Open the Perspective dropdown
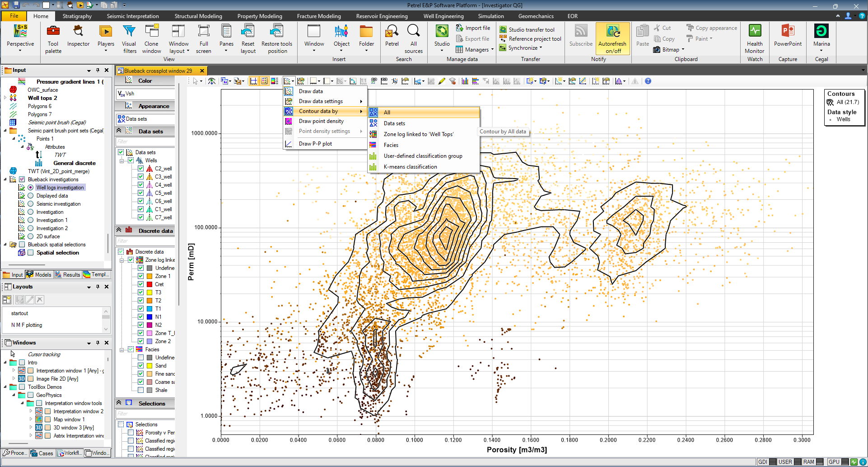This screenshot has height=467, width=868. (x=20, y=39)
